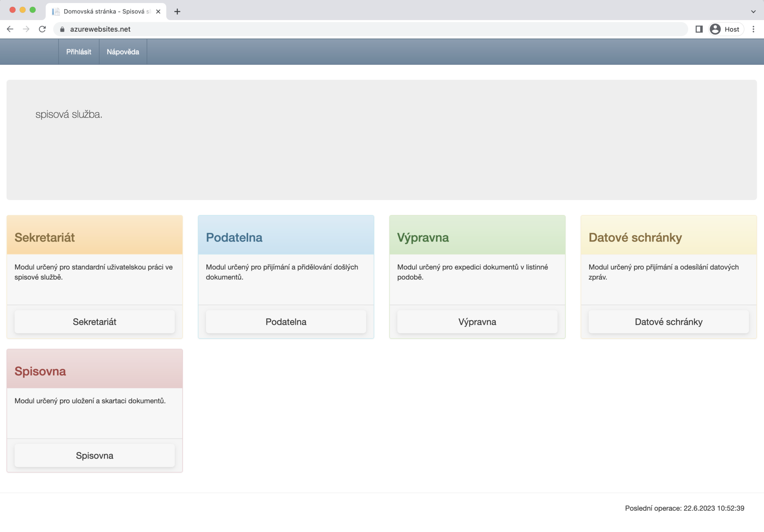Click the lock icon in address bar
Viewport: 764px width, 532px height.
pyautogui.click(x=62, y=29)
